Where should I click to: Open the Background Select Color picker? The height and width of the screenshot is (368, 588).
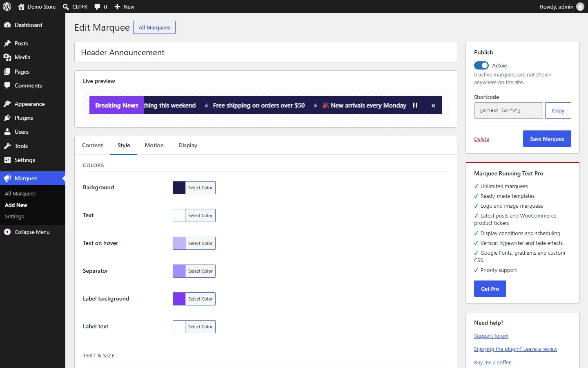194,188
